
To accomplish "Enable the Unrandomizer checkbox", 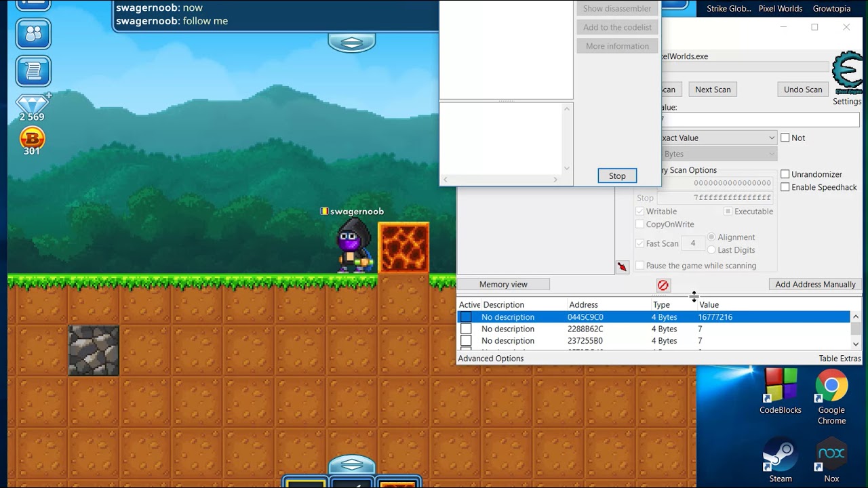I will 785,174.
